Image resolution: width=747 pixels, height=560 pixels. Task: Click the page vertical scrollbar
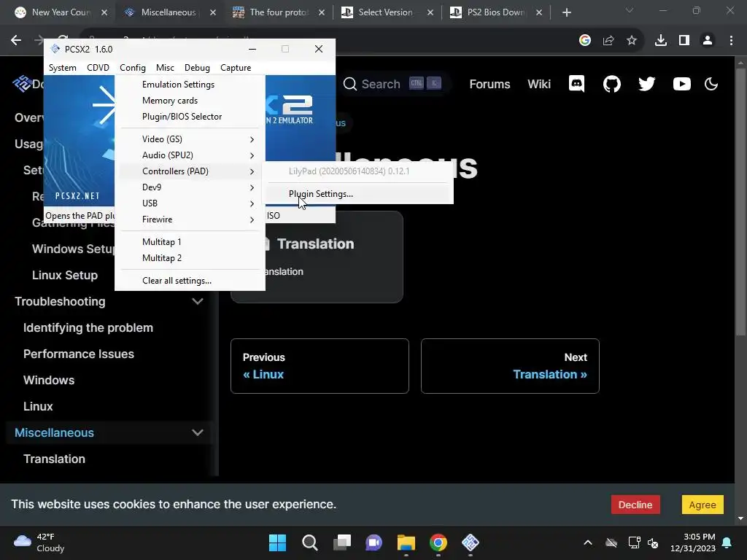[740, 203]
